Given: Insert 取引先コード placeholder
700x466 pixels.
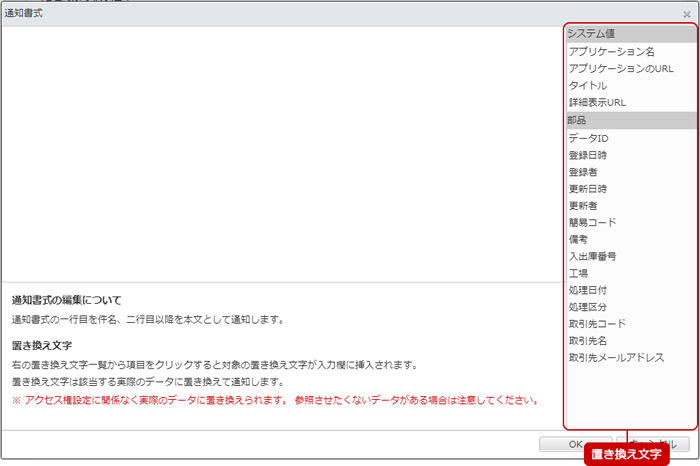Looking at the screenshot, I should [x=596, y=324].
